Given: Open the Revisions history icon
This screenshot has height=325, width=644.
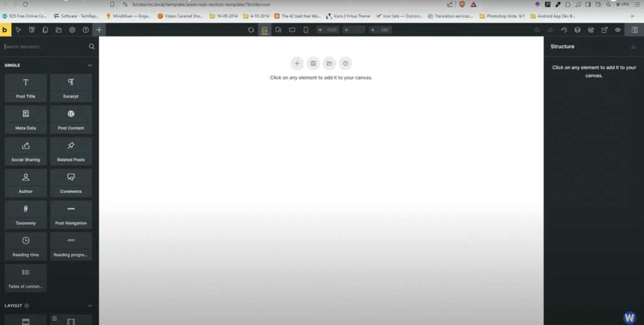Looking at the screenshot, I should click(564, 30).
